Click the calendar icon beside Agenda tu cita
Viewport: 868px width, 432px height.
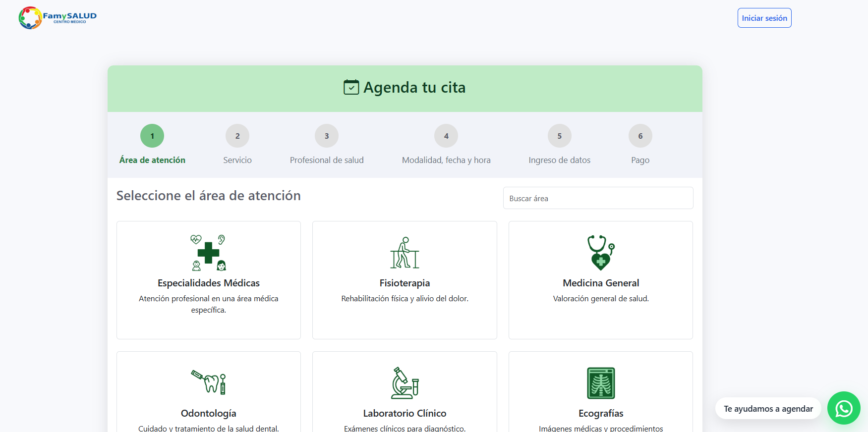pyautogui.click(x=351, y=87)
